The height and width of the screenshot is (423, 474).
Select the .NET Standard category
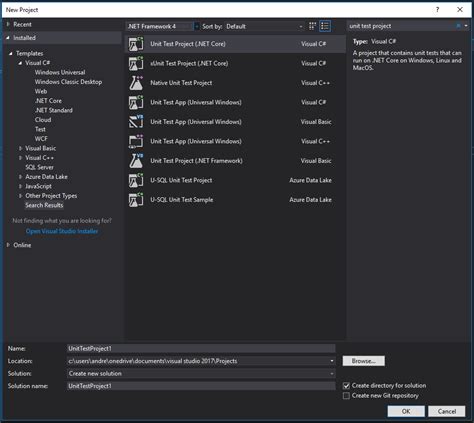tap(54, 110)
